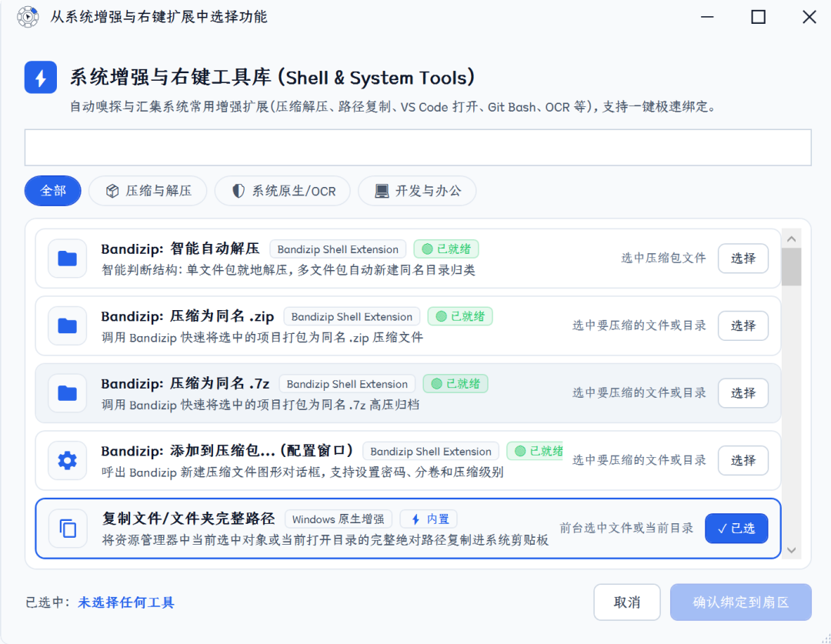Screen dimensions: 831x644
Task: Focus the search input field
Action: [418, 148]
